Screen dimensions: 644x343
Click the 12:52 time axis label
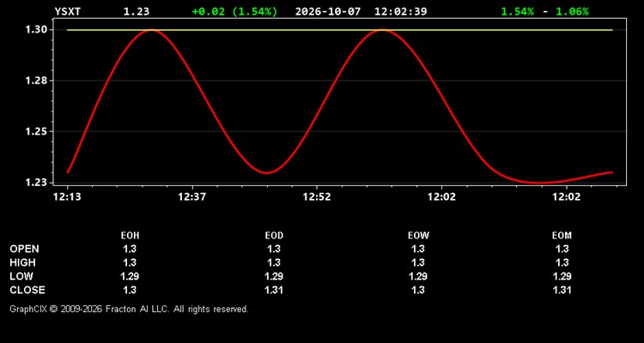coord(317,197)
